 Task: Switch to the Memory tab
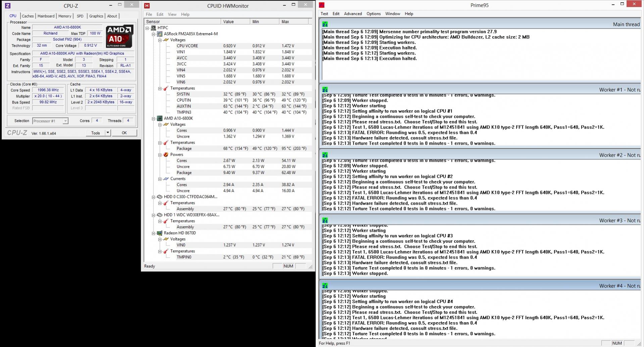[x=65, y=16]
